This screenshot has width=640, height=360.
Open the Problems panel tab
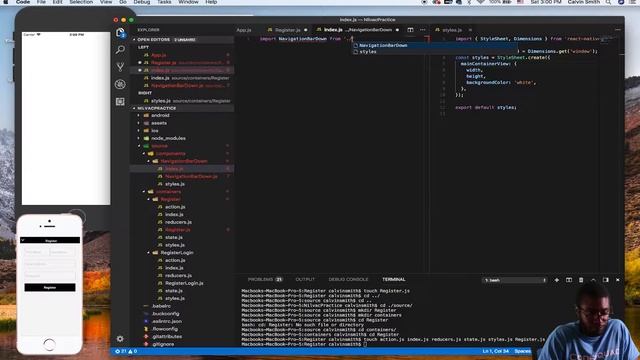coord(265,280)
